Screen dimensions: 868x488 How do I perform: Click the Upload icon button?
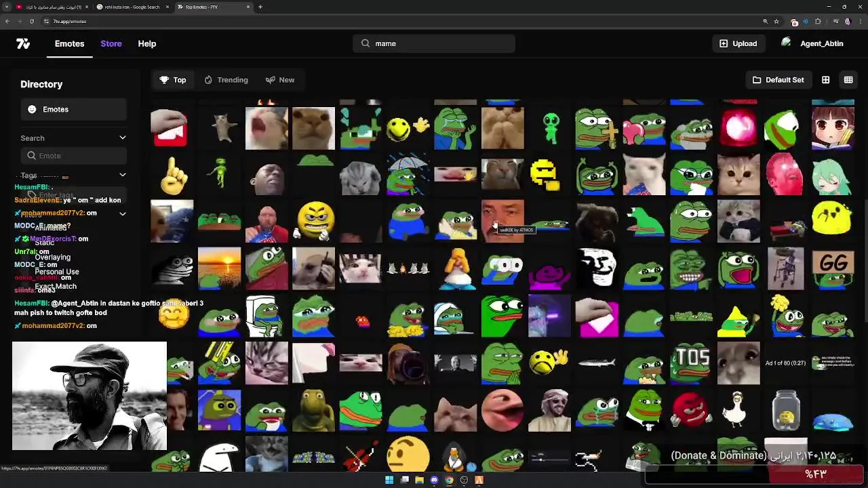(x=724, y=43)
